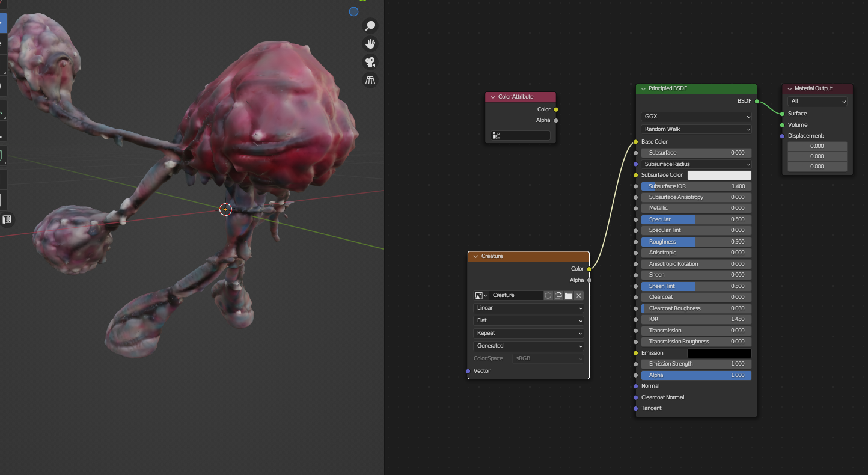This screenshot has width=868, height=475.
Task: Click the Transmission Roughness slider
Action: (696, 342)
